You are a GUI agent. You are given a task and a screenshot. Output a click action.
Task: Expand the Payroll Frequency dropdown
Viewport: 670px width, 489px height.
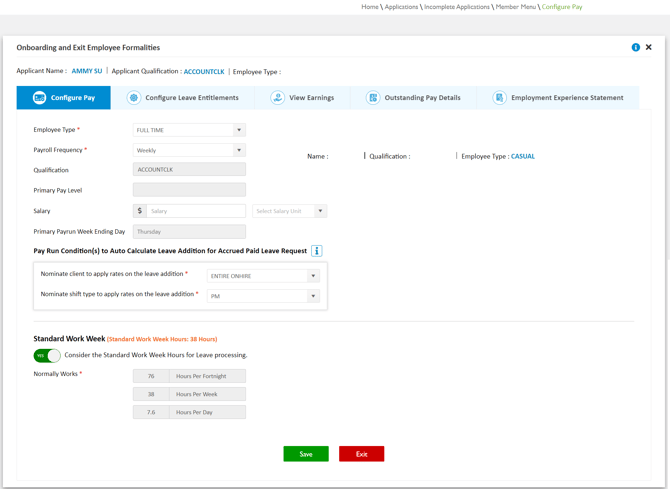[x=189, y=150]
